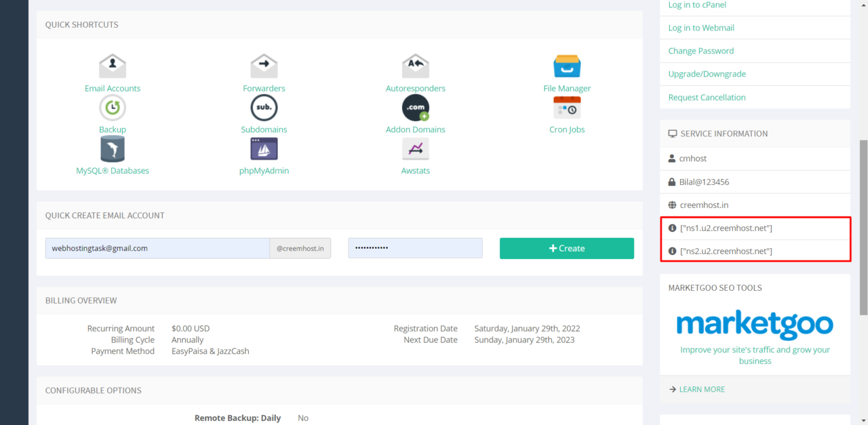Viewport: 868px width, 425px height.
Task: Click the Marketgoo SEO Tools heading
Action: (715, 287)
